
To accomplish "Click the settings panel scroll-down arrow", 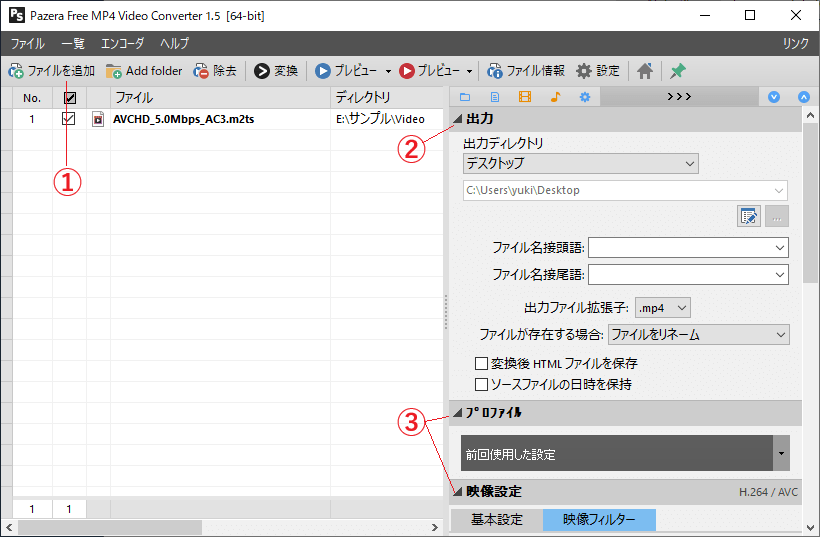I will (810, 527).
